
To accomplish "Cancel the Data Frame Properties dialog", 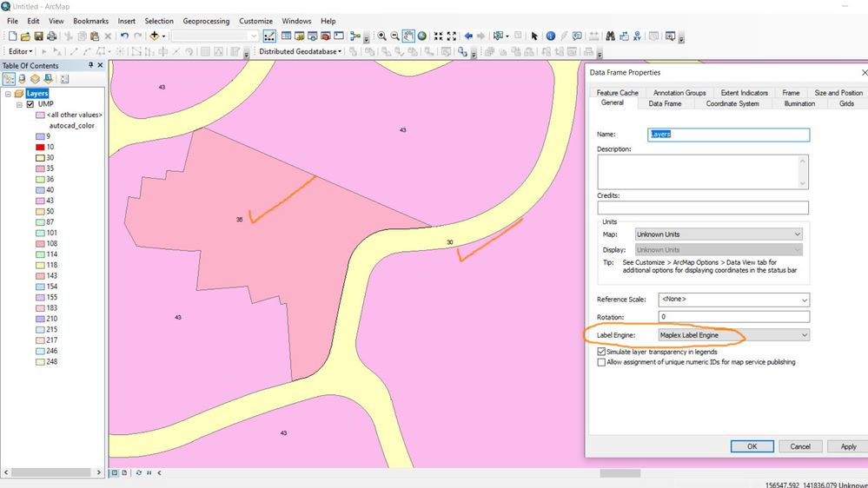I will tap(800, 446).
